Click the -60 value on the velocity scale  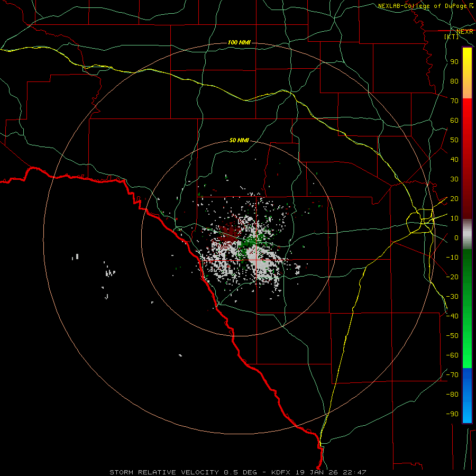pos(452,355)
